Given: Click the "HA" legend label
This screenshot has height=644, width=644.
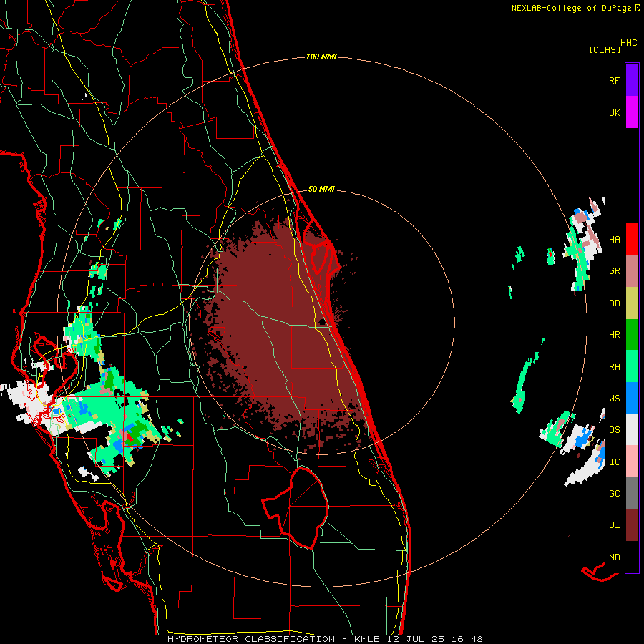Looking at the screenshot, I should [x=614, y=240].
